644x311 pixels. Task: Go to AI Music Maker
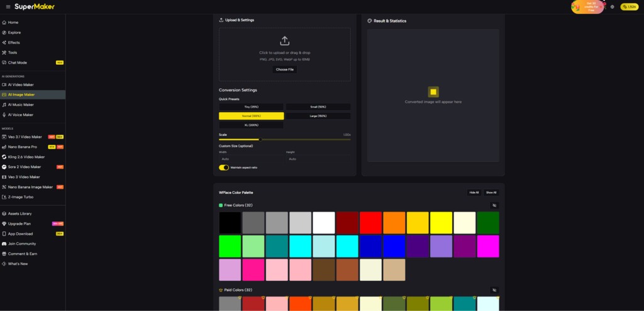click(x=21, y=105)
